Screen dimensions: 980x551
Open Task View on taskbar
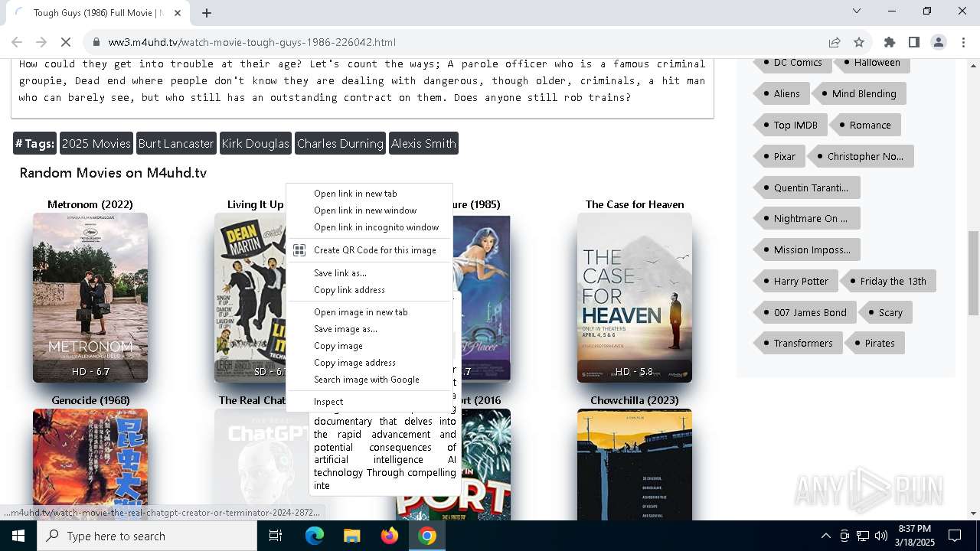click(276, 536)
